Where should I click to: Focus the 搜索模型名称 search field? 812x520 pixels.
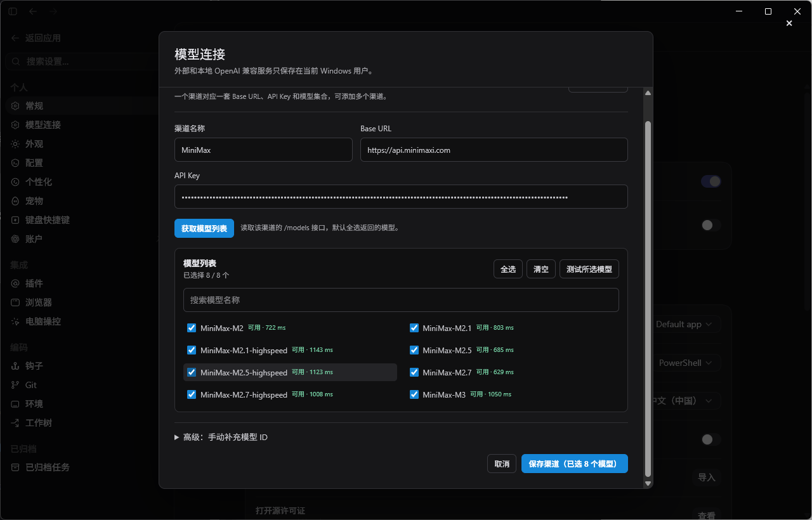[x=401, y=300]
